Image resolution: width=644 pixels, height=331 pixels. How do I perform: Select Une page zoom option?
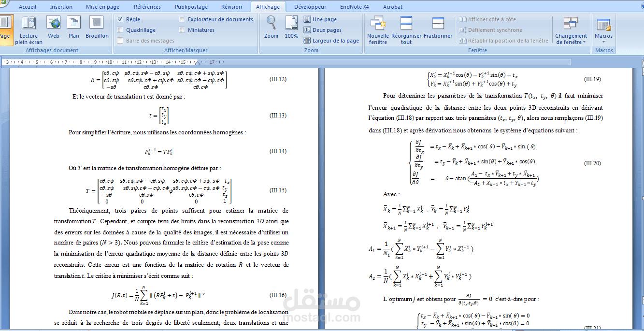click(320, 19)
